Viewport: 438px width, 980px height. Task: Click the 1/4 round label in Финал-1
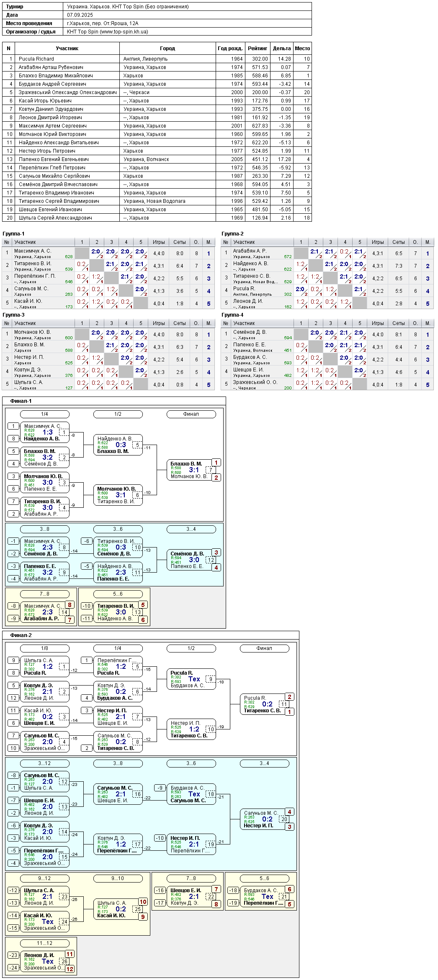click(x=44, y=414)
